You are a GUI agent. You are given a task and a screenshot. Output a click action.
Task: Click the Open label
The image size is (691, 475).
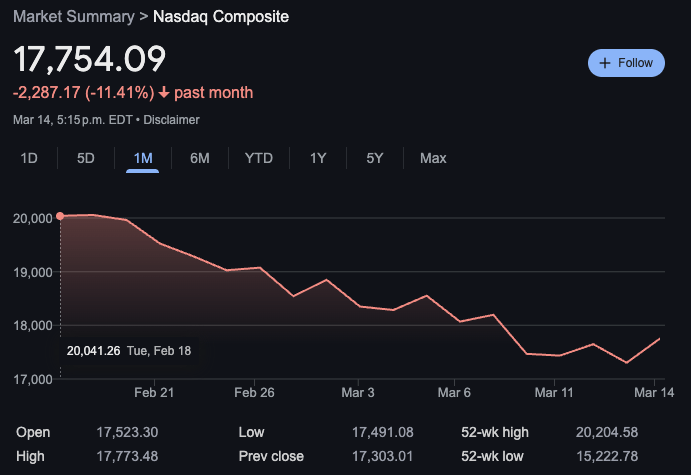(33, 432)
